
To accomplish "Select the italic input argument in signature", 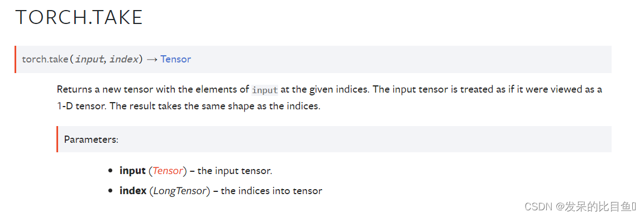I will tap(89, 59).
